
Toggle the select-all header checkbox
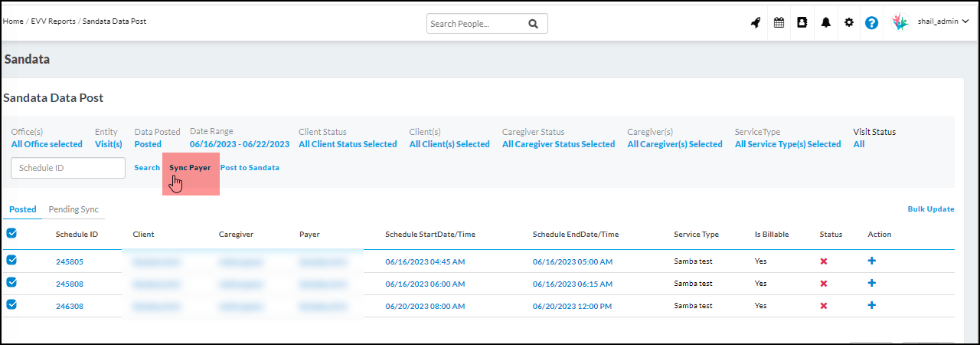coord(11,233)
